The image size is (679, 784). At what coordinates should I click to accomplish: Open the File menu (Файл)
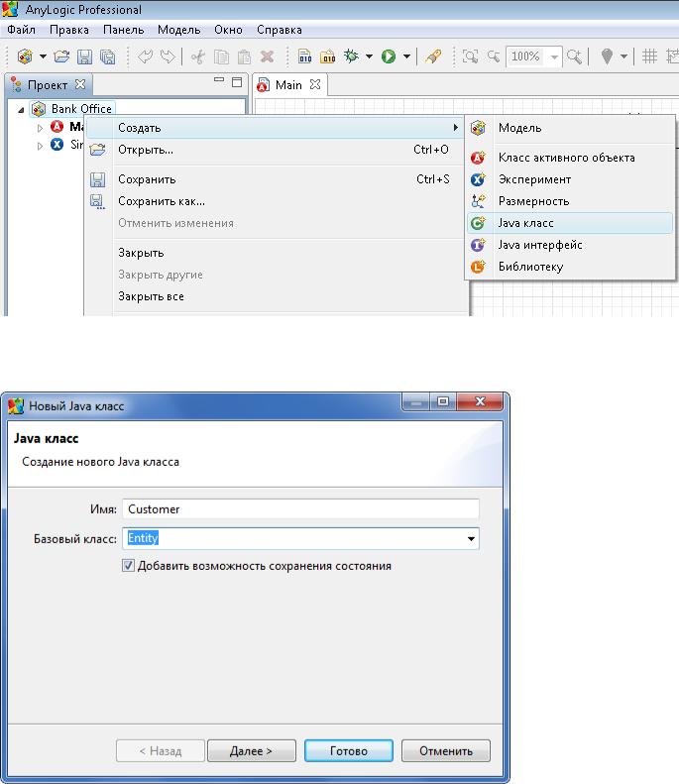[21, 30]
